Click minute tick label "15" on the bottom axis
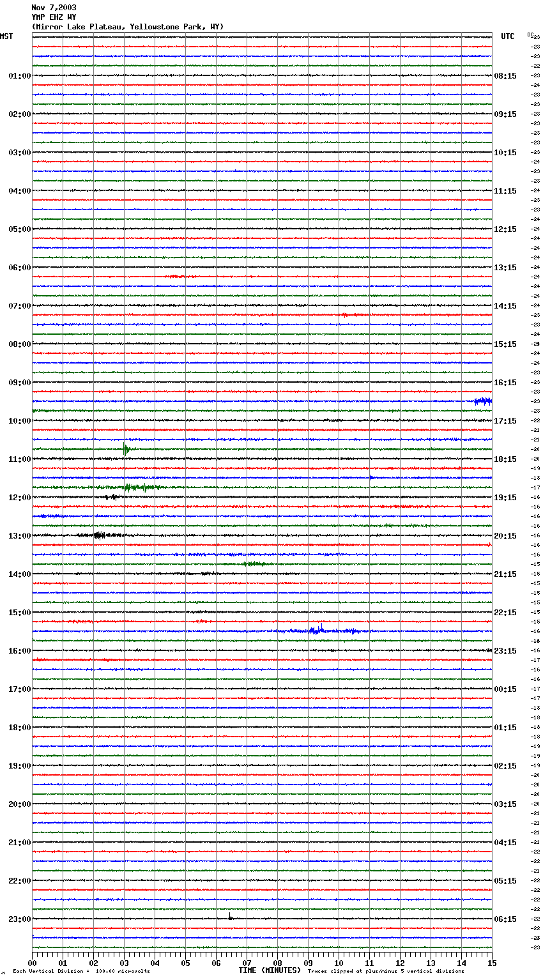 point(492,963)
